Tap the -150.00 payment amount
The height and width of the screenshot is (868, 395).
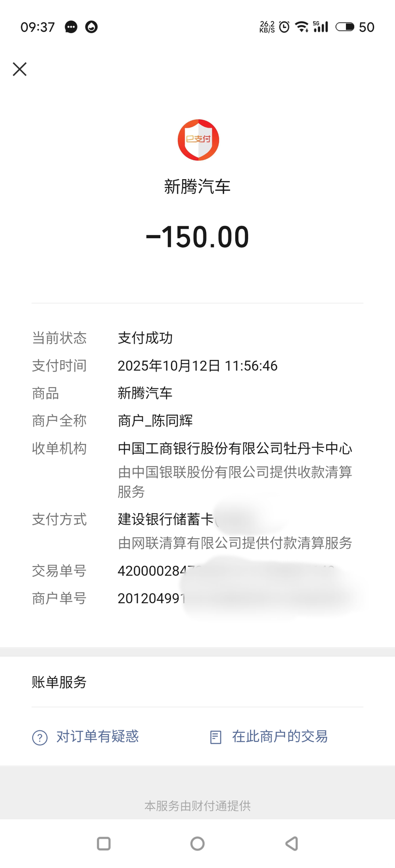click(197, 237)
